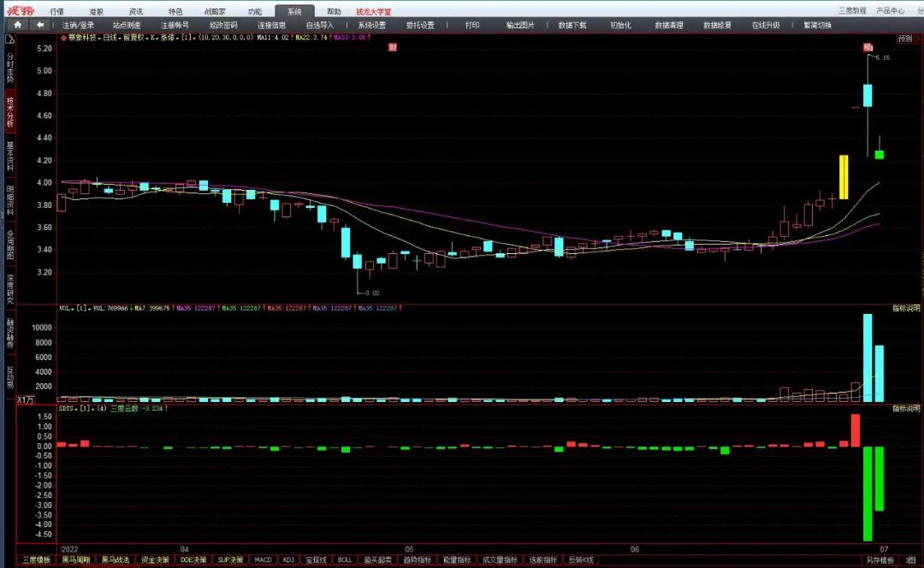Open the 港股 menu
This screenshot has height=568, width=924.
click(x=96, y=12)
